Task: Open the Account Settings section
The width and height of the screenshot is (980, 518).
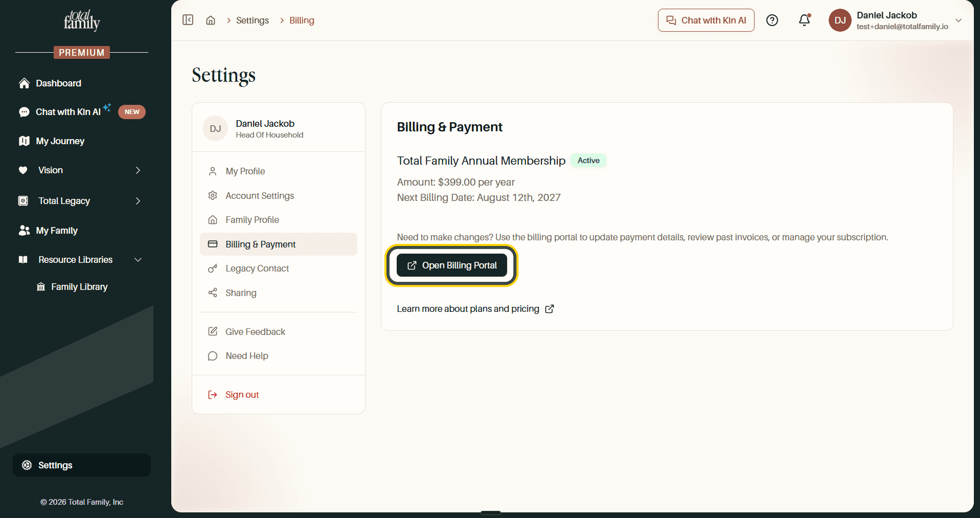Action: coord(279,196)
